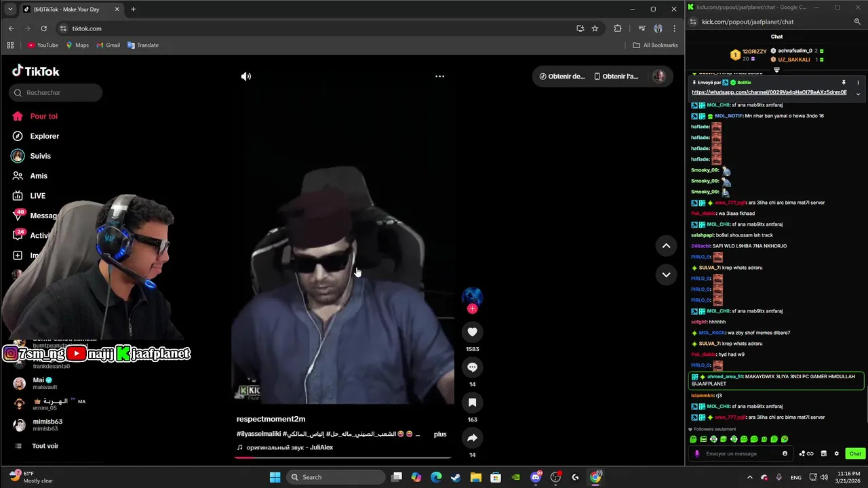Open pinned message three-dot options

coord(858,83)
